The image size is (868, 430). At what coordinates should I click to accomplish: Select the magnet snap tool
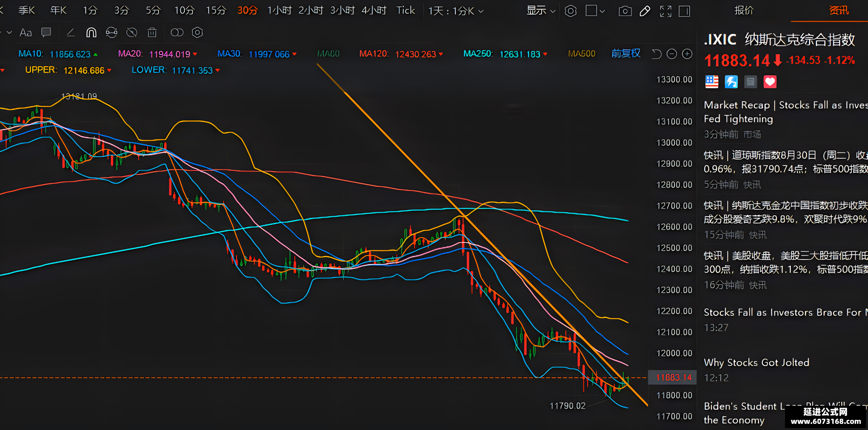click(91, 32)
